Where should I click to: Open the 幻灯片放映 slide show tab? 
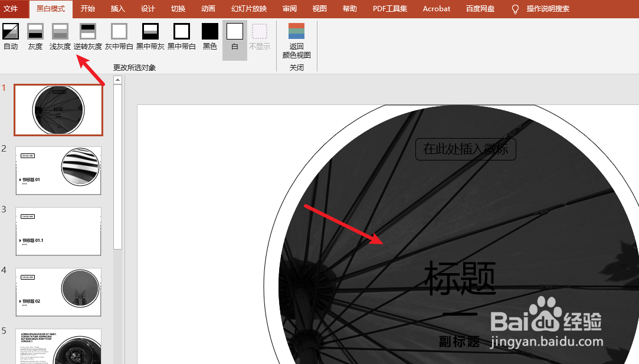(x=249, y=9)
